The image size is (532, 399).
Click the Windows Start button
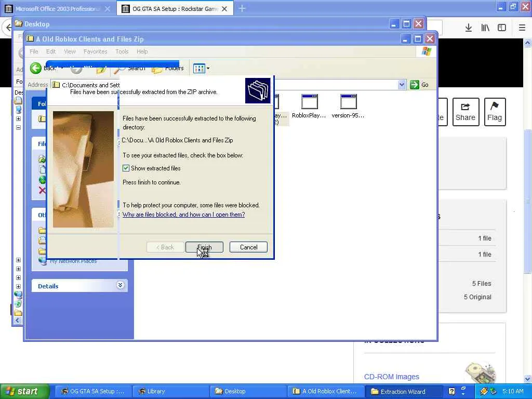(x=24, y=391)
